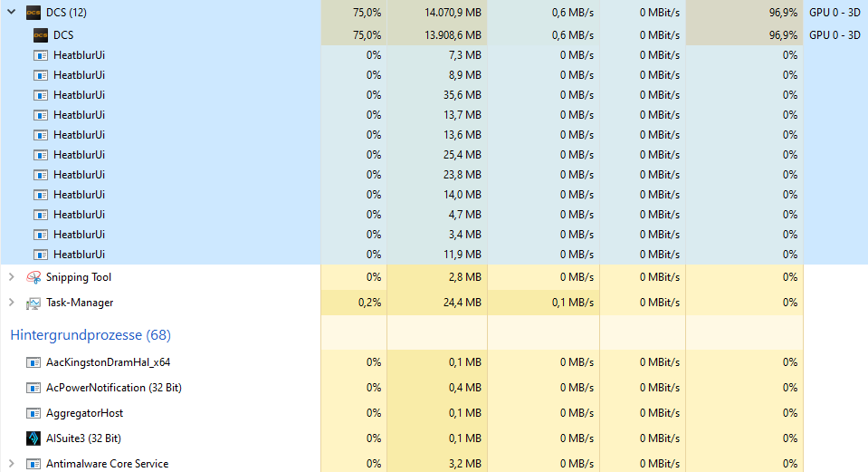
Task: Click the 14,0 MB HeatblurUi memory value
Action: pos(463,195)
